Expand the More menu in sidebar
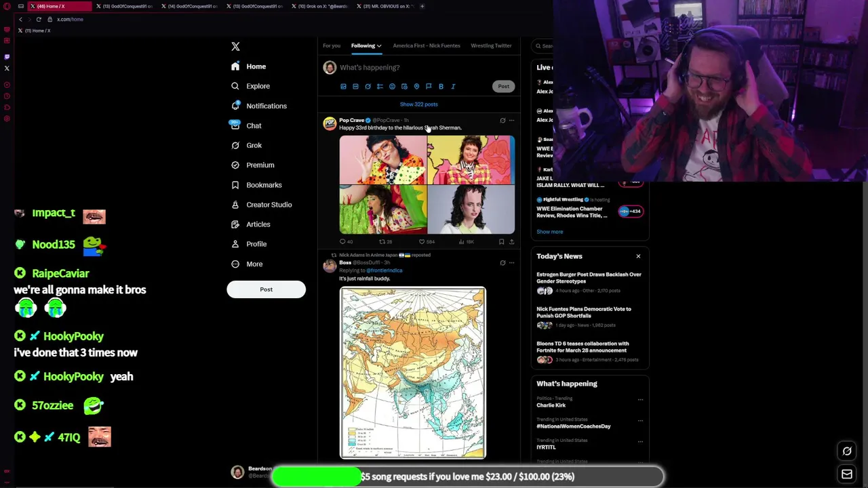This screenshot has width=868, height=488. tap(246, 264)
